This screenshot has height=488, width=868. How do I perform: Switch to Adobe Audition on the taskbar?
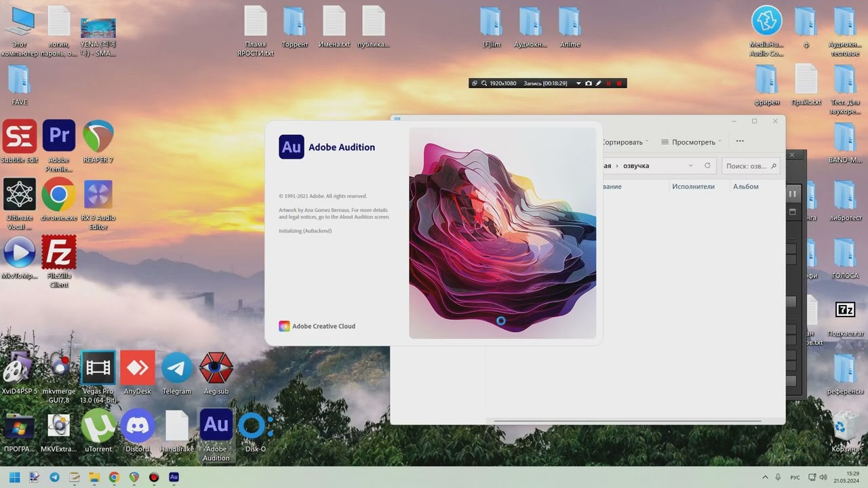point(174,477)
